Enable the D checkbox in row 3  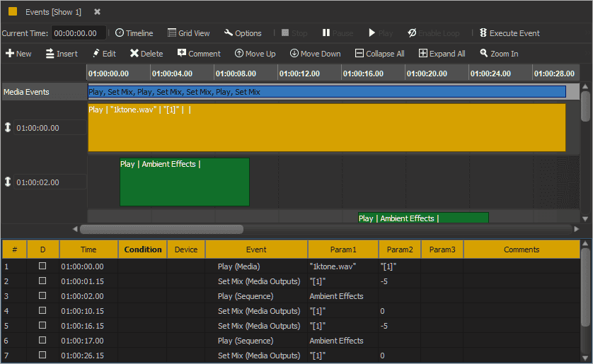(x=42, y=296)
